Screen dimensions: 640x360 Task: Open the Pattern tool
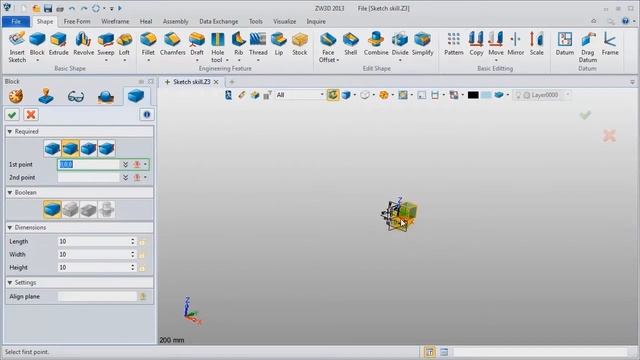tap(453, 43)
